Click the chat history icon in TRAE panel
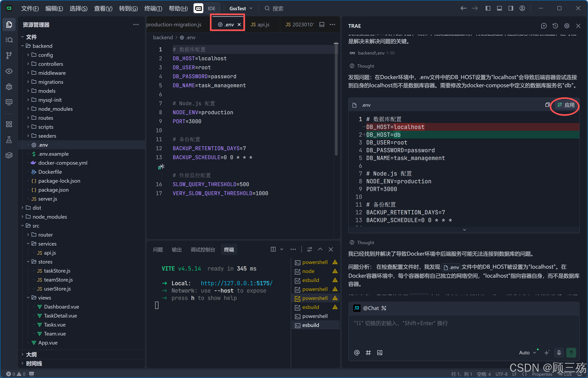The height and width of the screenshot is (378, 588). tap(555, 26)
